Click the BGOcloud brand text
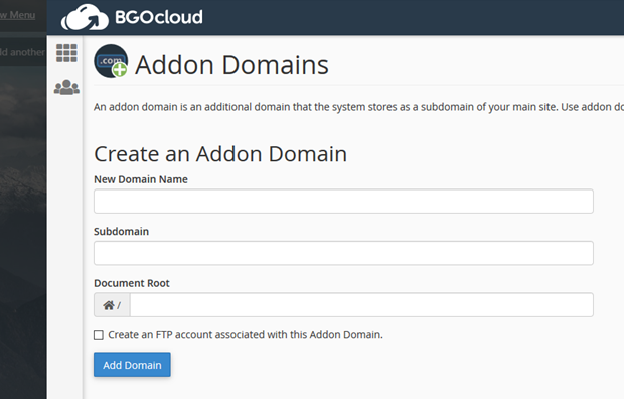Screen dimensions: 624x417 tap(159, 17)
